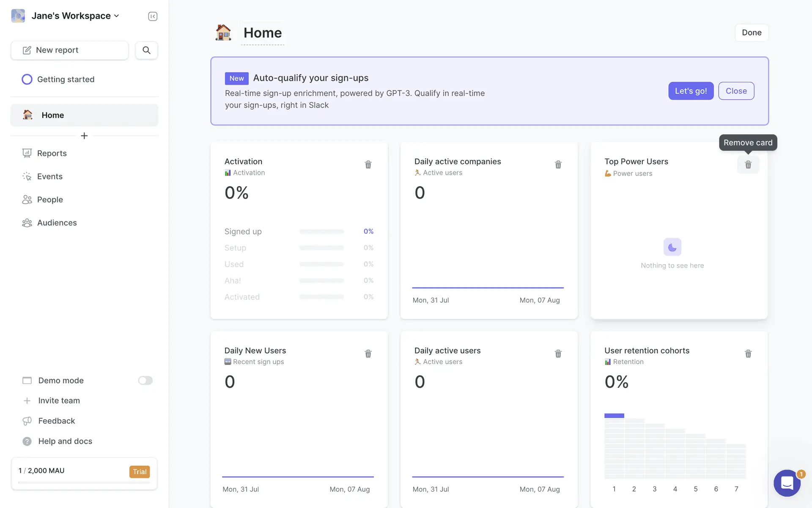812x508 pixels.
Task: Click plus to add a sidebar section
Action: point(84,136)
